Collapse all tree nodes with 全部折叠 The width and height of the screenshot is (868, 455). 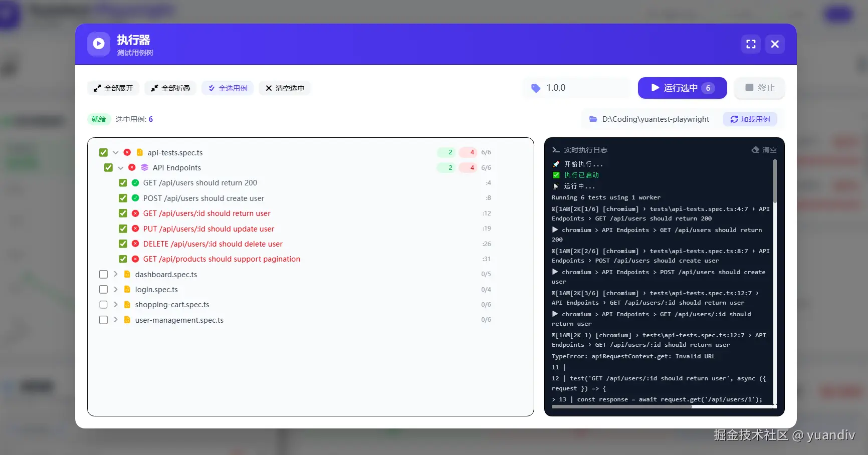click(170, 88)
